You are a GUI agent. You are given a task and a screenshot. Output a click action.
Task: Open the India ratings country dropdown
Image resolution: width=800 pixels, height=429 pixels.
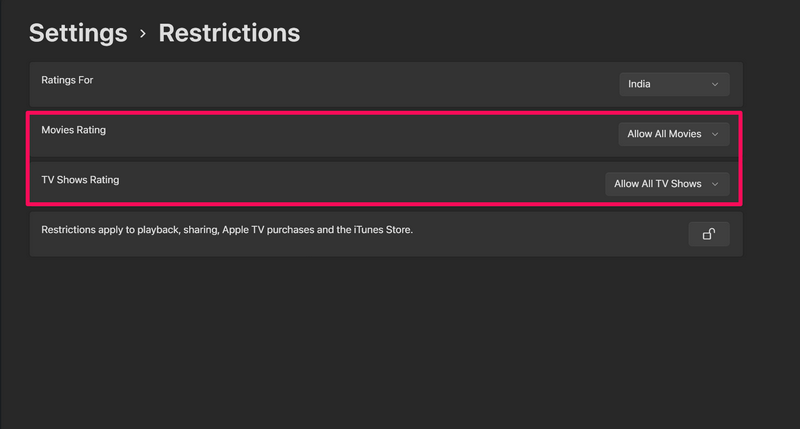point(674,85)
